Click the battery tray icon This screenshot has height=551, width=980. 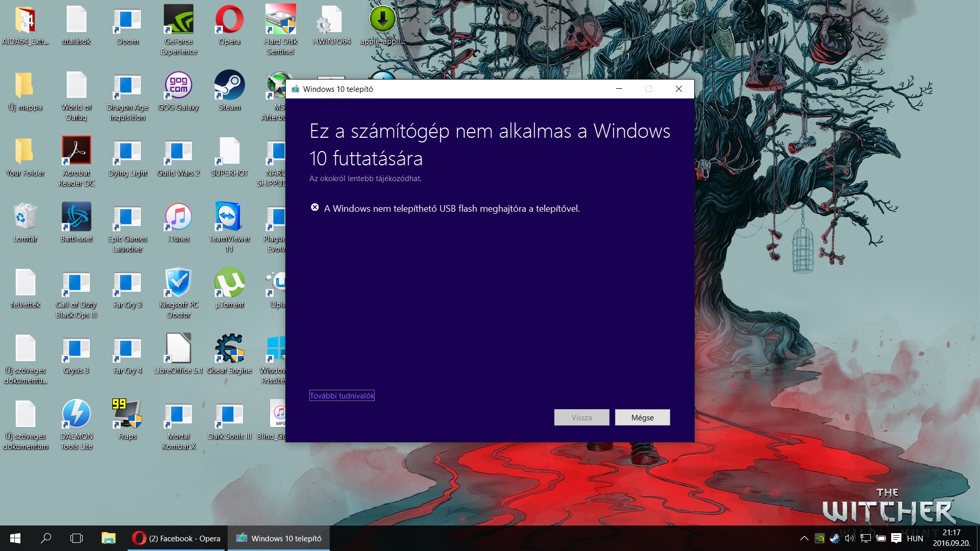pos(880,538)
